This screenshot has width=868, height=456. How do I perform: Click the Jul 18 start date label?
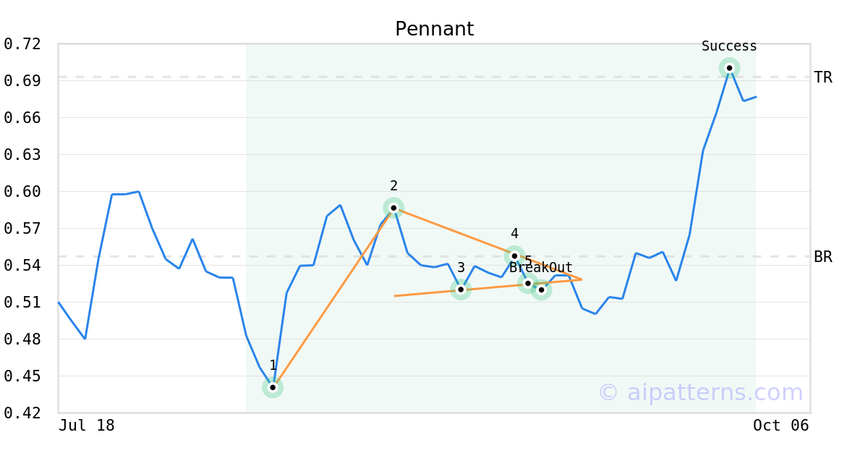[x=87, y=426]
